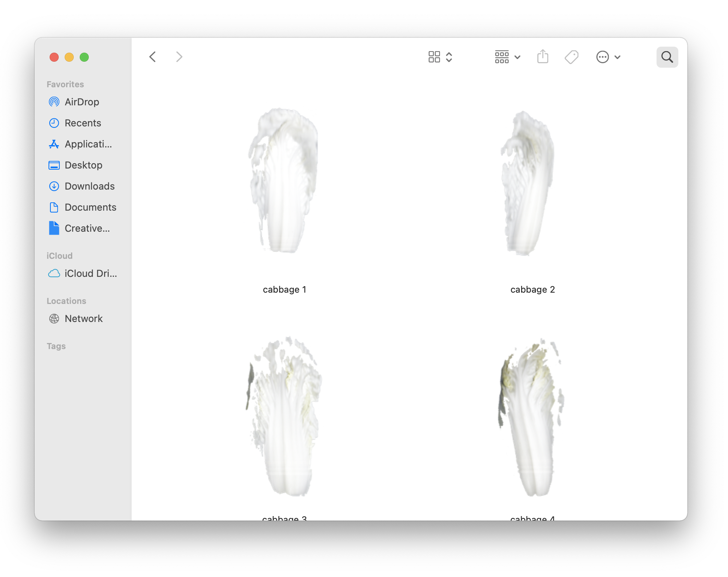Click the iCloud Drive cloud icon

click(54, 273)
